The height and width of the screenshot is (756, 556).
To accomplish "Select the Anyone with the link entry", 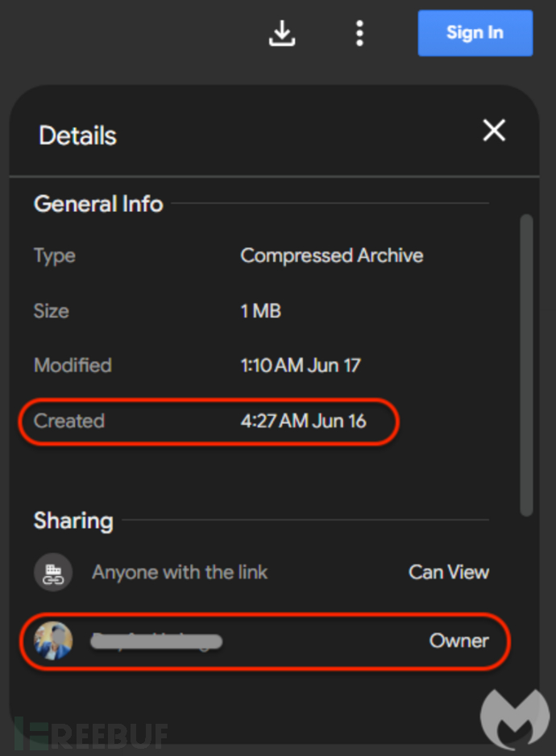I will coord(180,573).
